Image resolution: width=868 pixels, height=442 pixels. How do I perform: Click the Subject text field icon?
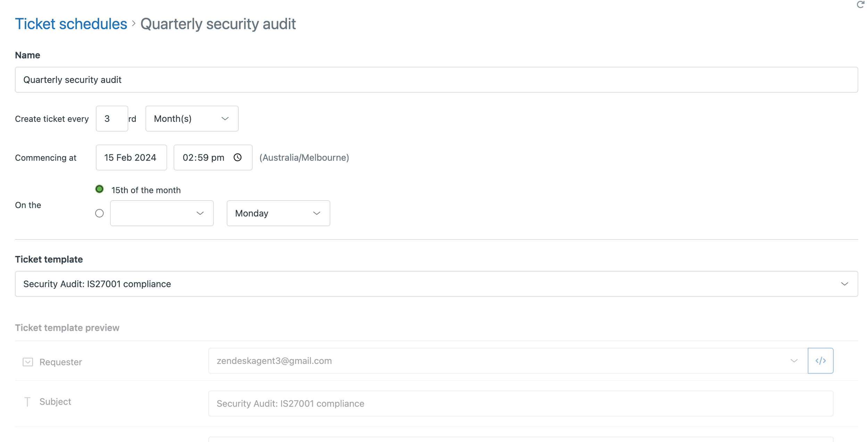(27, 402)
